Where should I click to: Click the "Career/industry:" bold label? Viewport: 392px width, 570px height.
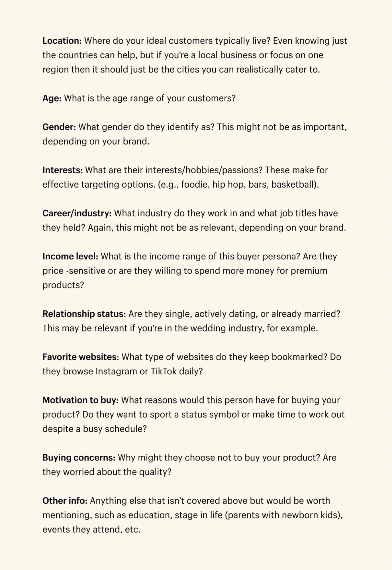pos(77,213)
